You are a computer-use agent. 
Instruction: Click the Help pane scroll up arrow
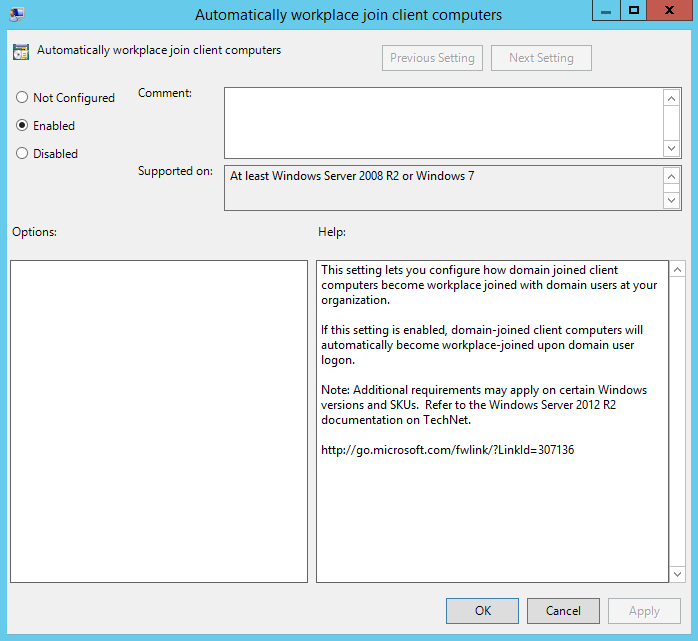(677, 270)
